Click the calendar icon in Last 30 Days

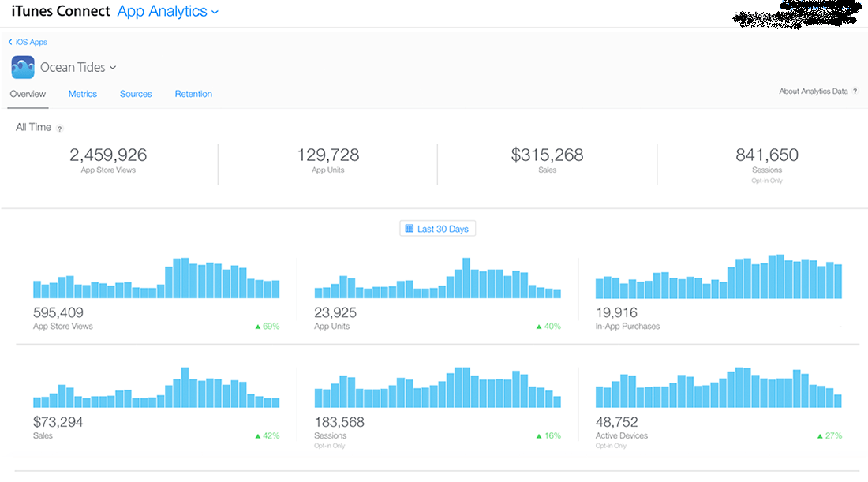409,229
